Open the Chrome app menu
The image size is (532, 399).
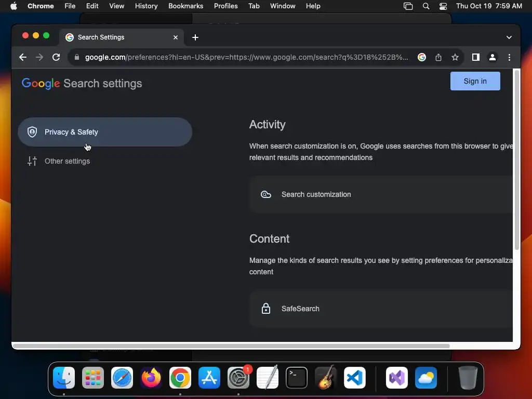point(41,6)
